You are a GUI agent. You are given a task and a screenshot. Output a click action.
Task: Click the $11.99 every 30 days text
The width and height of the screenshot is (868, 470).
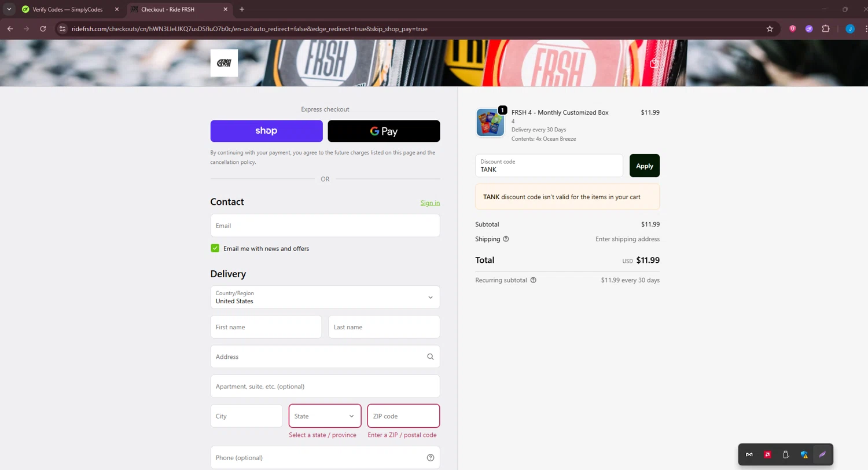630,280
